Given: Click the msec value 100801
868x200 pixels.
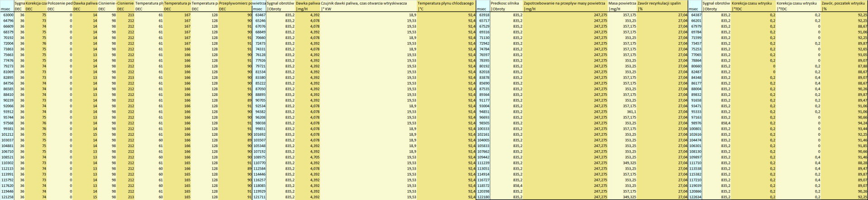Looking at the screenshot, I should pos(695,129).
